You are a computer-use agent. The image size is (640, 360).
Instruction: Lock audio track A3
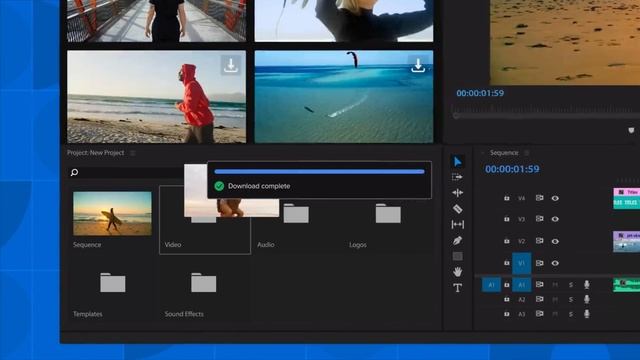(507, 313)
